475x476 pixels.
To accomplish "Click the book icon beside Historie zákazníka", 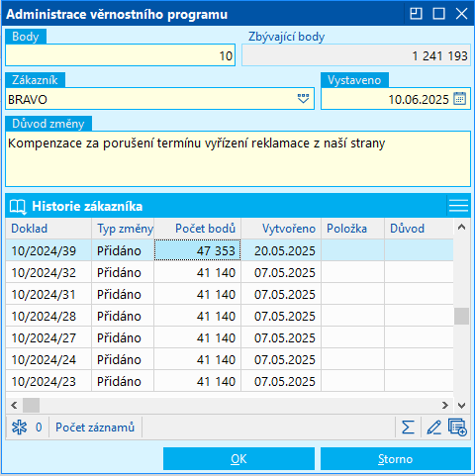I will (x=18, y=207).
